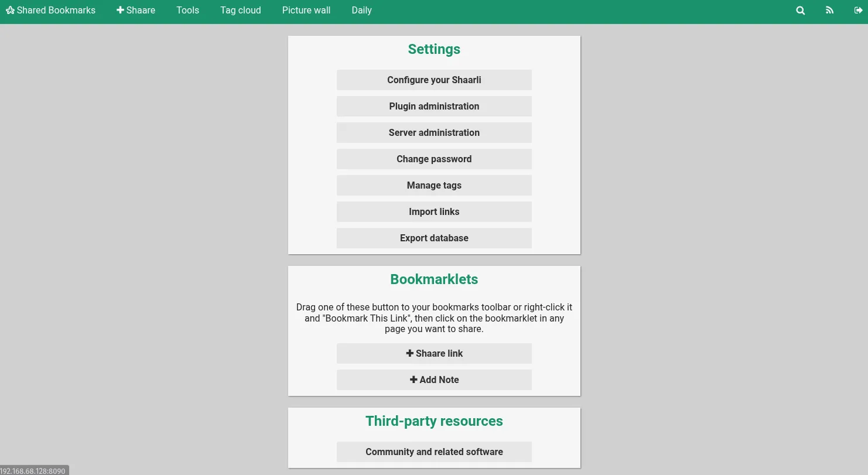Click the plus icon next to Shaare
The width and height of the screenshot is (868, 475).
pyautogui.click(x=120, y=10)
